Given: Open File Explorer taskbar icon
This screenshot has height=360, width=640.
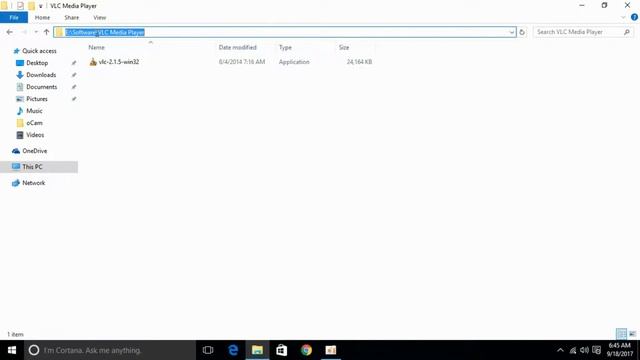Looking at the screenshot, I should [x=257, y=350].
